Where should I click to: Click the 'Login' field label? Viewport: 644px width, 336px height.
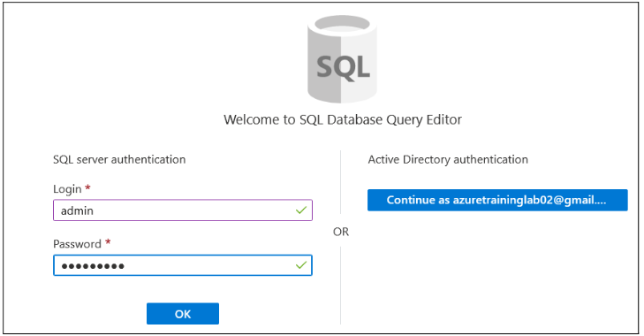pyautogui.click(x=67, y=189)
